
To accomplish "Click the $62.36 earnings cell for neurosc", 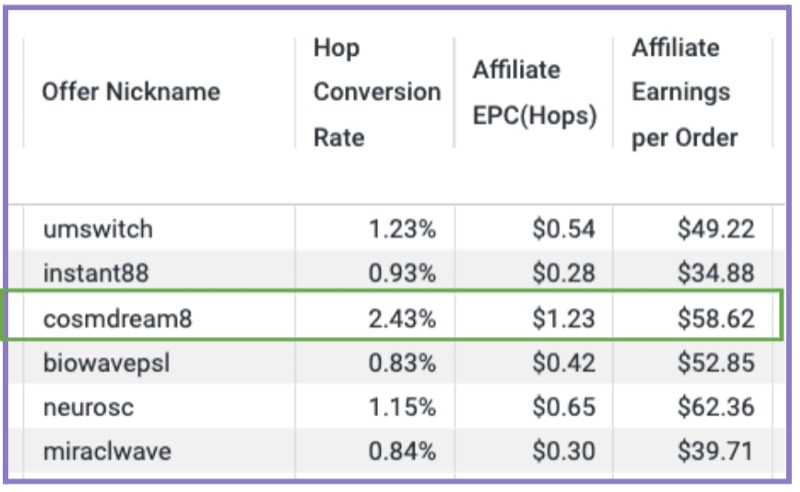I will pyautogui.click(x=716, y=407).
